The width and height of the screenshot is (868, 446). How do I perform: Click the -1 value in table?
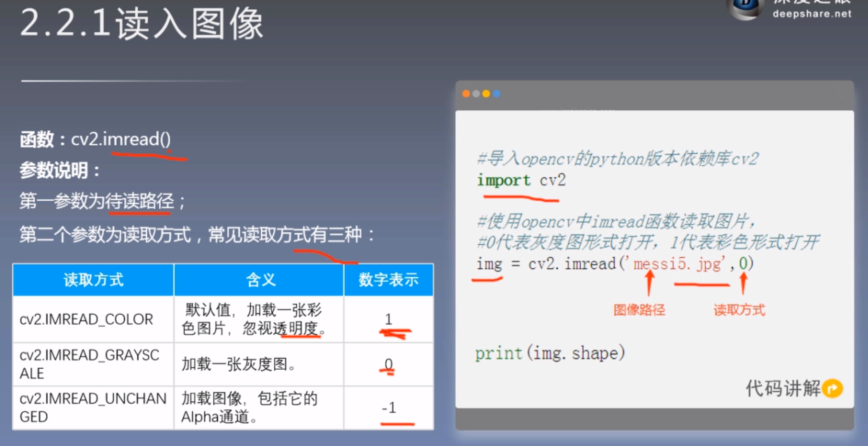click(x=389, y=407)
